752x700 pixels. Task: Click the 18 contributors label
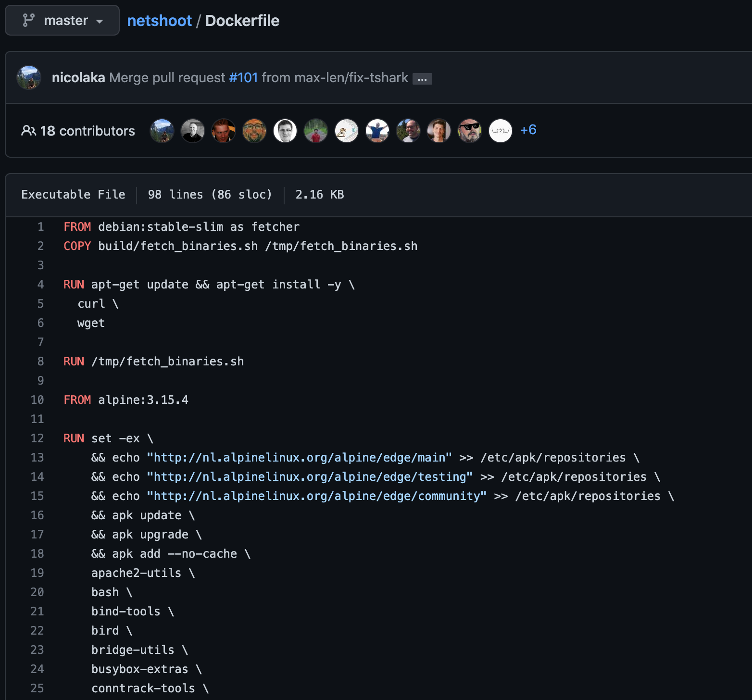point(88,131)
